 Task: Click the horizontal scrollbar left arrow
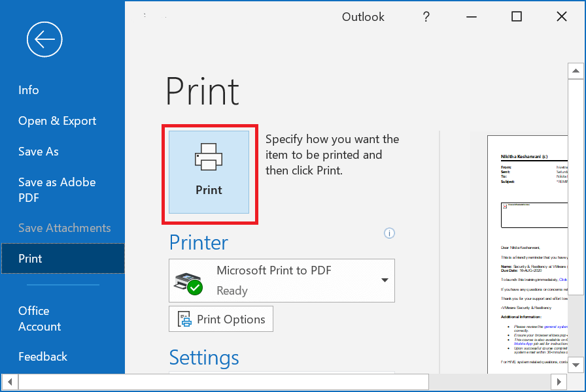tap(10, 382)
